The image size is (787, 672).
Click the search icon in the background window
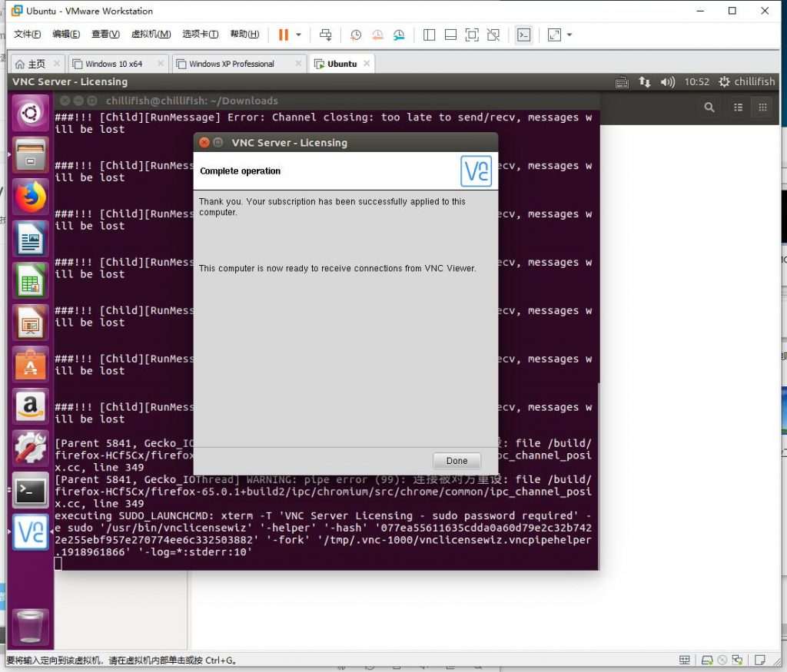(709, 108)
